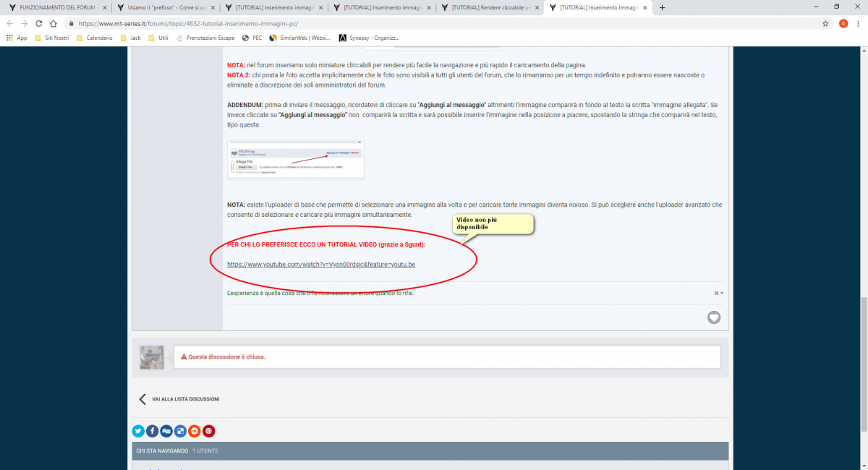This screenshot has height=470, width=868.
Task: Like the post with the heart icon
Action: (x=714, y=317)
